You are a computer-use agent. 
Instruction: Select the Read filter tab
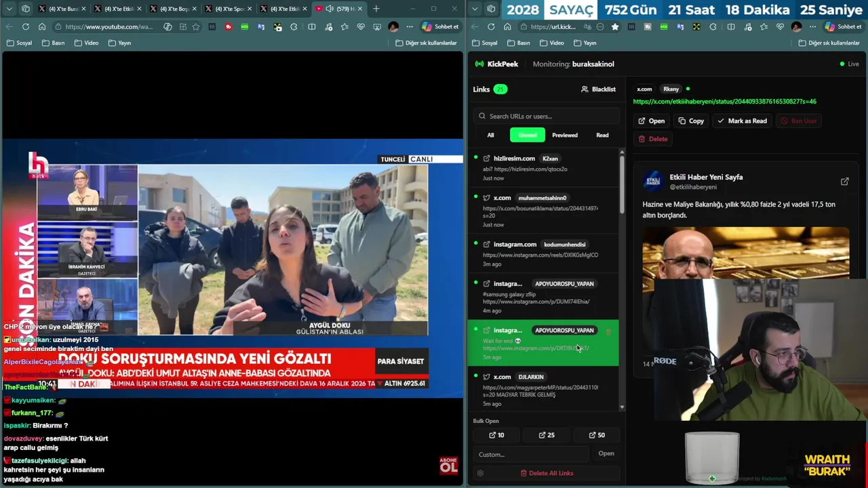(x=602, y=135)
